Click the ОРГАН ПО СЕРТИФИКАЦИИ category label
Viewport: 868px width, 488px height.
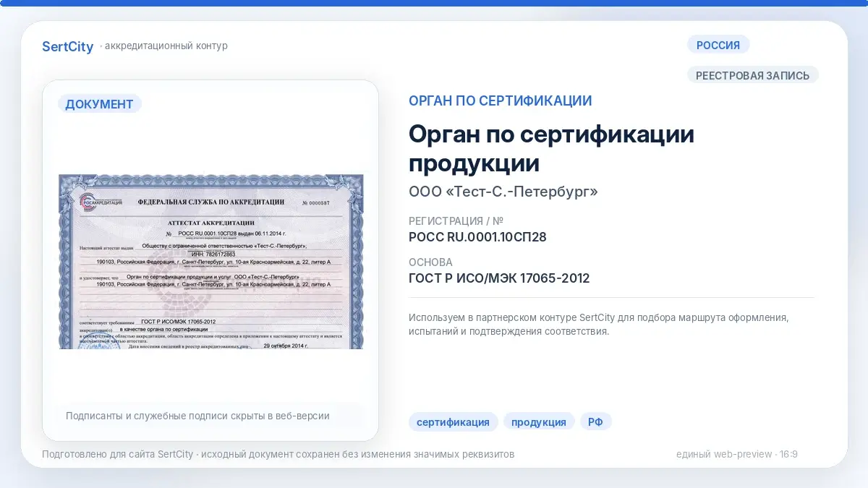pyautogui.click(x=501, y=101)
